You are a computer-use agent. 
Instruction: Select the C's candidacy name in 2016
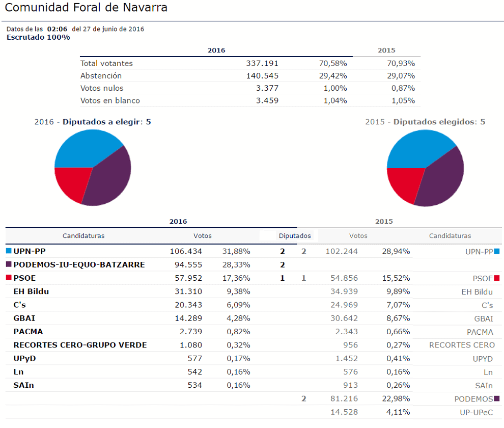(20, 305)
